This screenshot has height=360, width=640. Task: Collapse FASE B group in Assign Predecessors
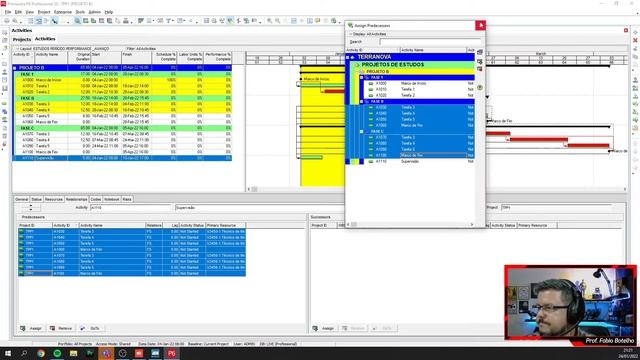click(361, 101)
